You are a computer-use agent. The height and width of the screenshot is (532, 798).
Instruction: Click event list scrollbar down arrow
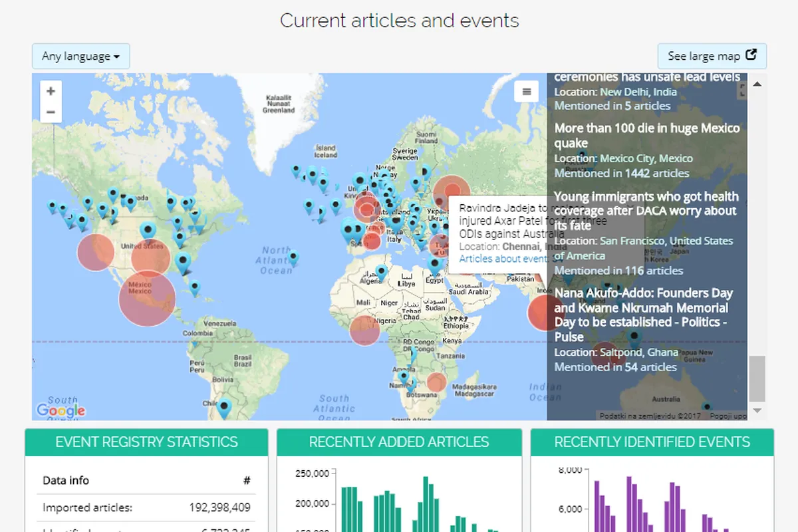[757, 411]
